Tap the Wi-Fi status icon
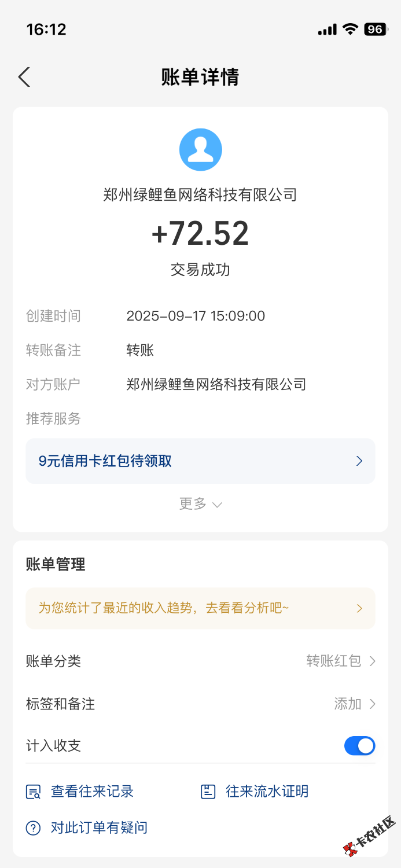Image resolution: width=401 pixels, height=868 pixels. 350,30
